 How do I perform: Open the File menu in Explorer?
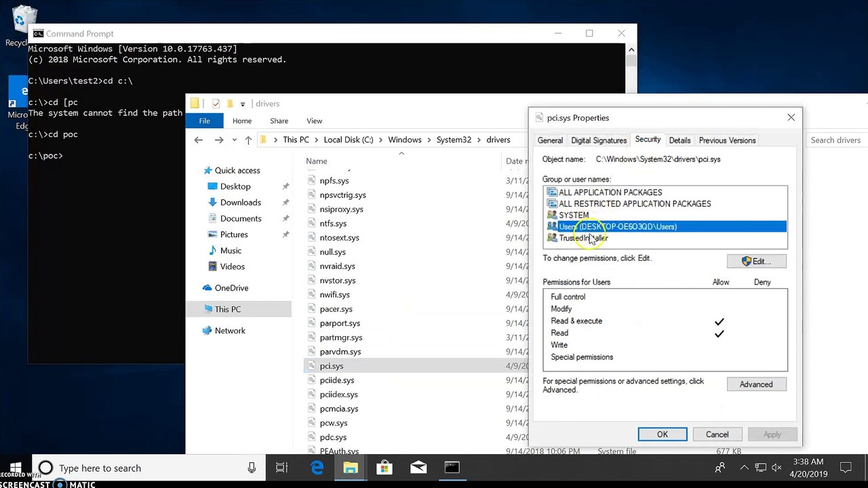[204, 121]
